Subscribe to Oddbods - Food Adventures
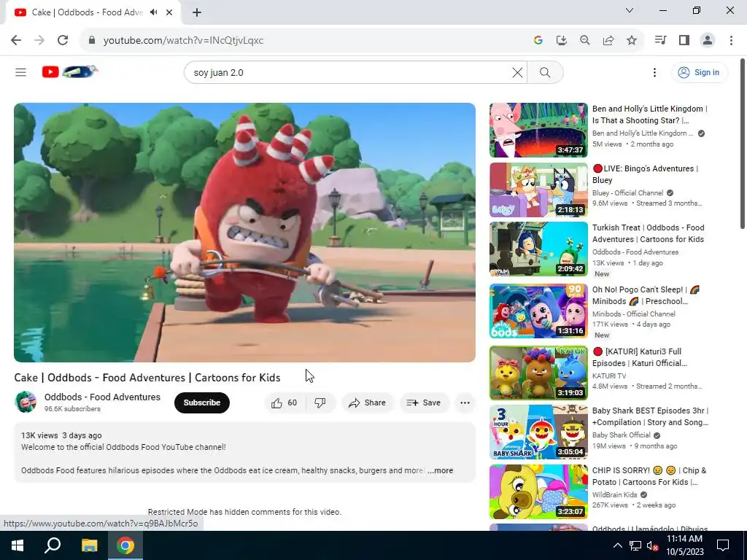 (202, 402)
